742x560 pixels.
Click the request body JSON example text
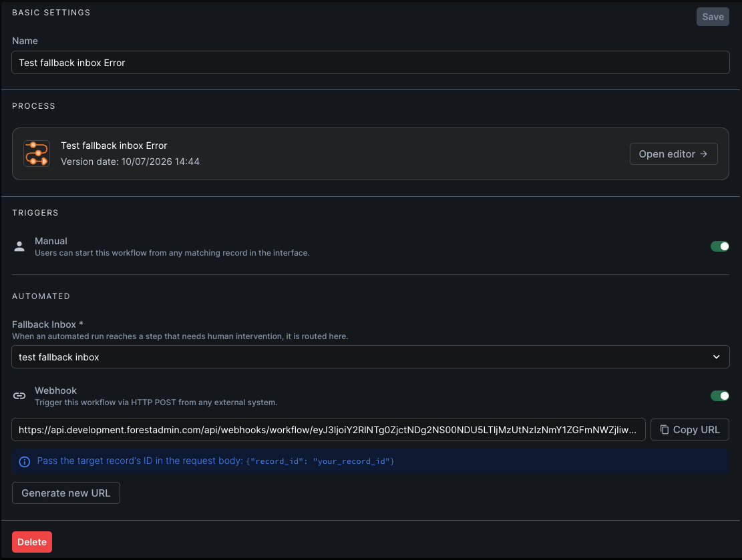point(320,461)
